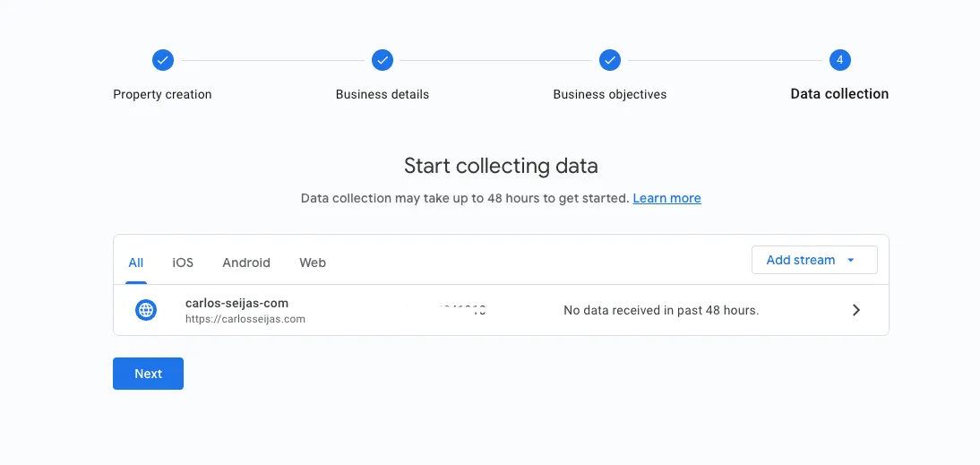Click the globe web stream icon

pos(146,310)
